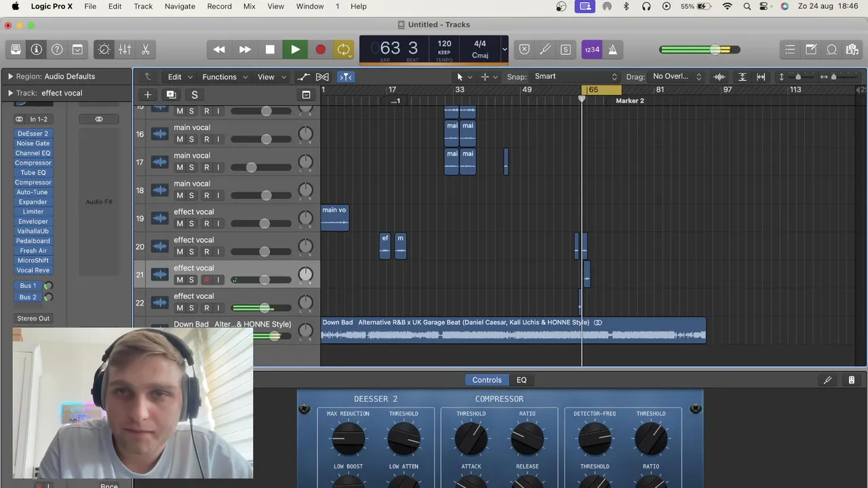
Task: Toggle the Metronome click
Action: [x=612, y=49]
